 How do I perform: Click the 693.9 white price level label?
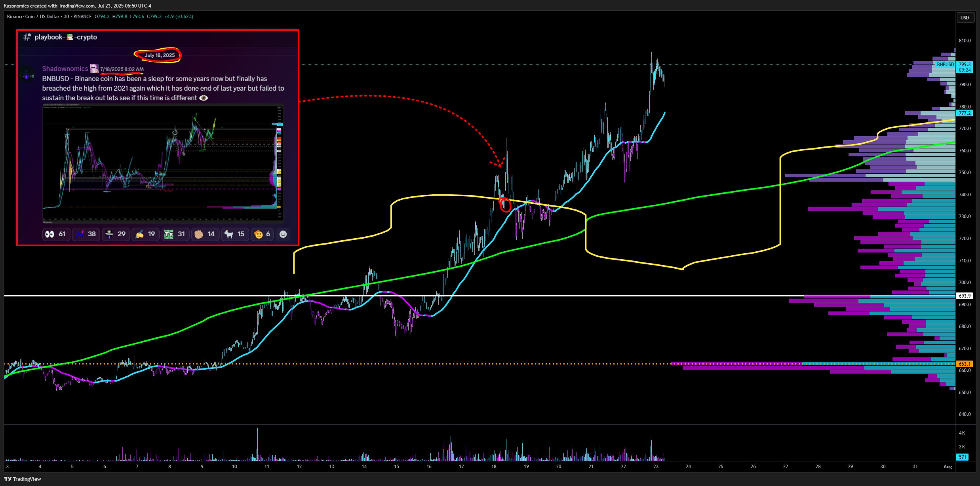[964, 296]
